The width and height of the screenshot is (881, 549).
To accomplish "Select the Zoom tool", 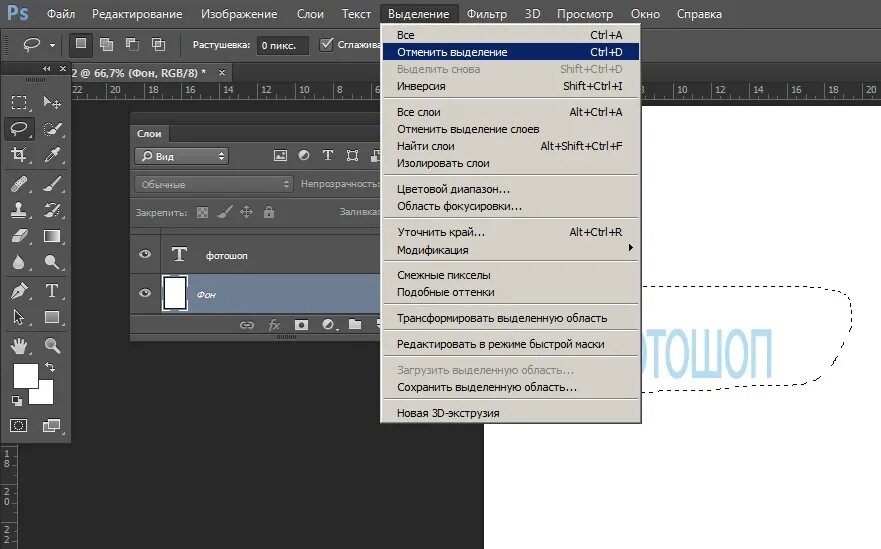I will coord(52,346).
